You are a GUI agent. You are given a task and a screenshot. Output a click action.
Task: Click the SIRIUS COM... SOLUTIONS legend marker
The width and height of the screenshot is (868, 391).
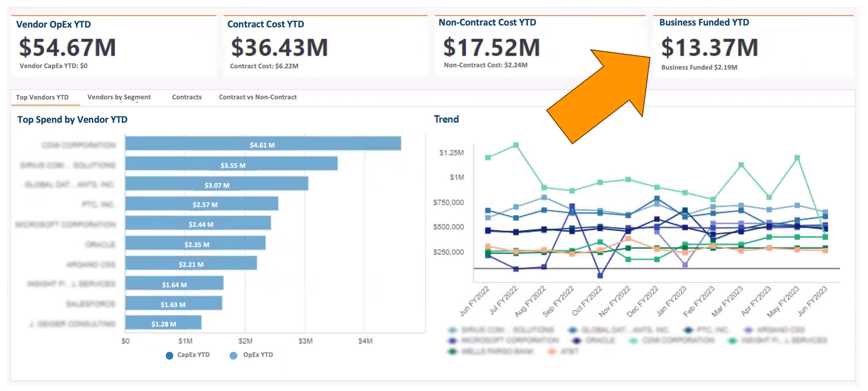point(453,330)
